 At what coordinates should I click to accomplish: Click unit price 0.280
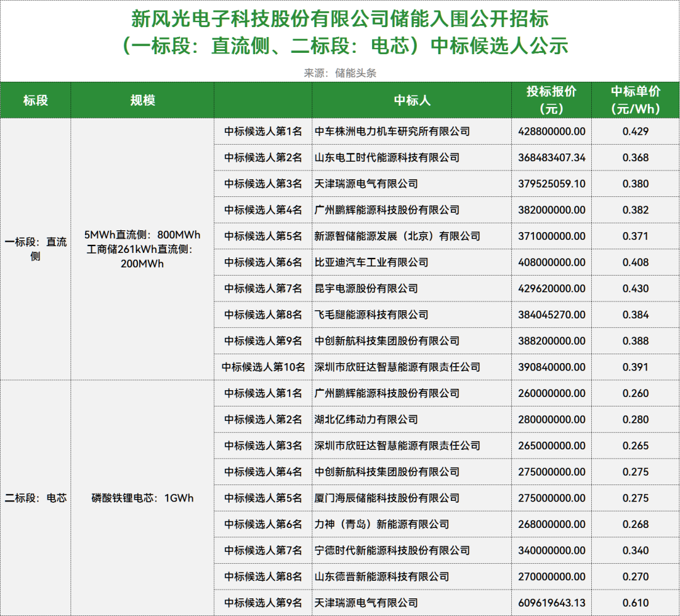pos(635,419)
